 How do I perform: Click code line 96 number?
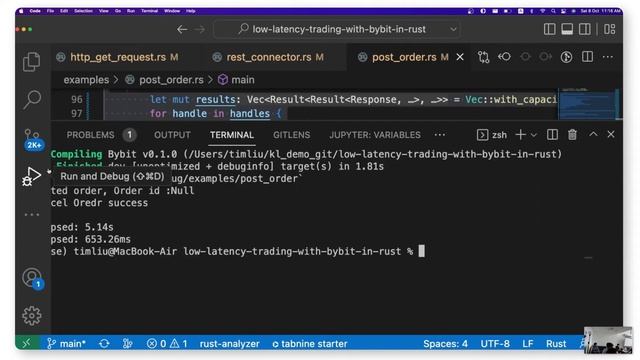(77, 99)
